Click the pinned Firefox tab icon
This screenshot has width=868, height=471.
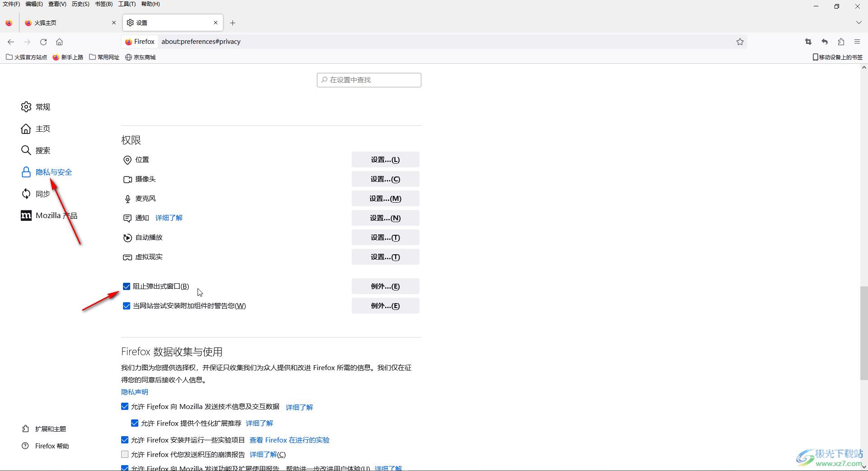(x=9, y=23)
